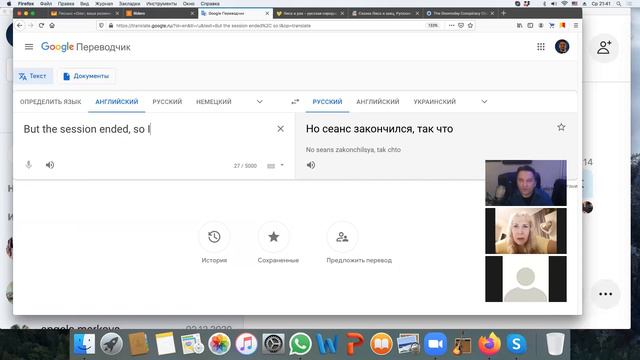This screenshot has width=640, height=360.
Task: Switch to the Google Переводчик browser tab
Action: (235, 13)
